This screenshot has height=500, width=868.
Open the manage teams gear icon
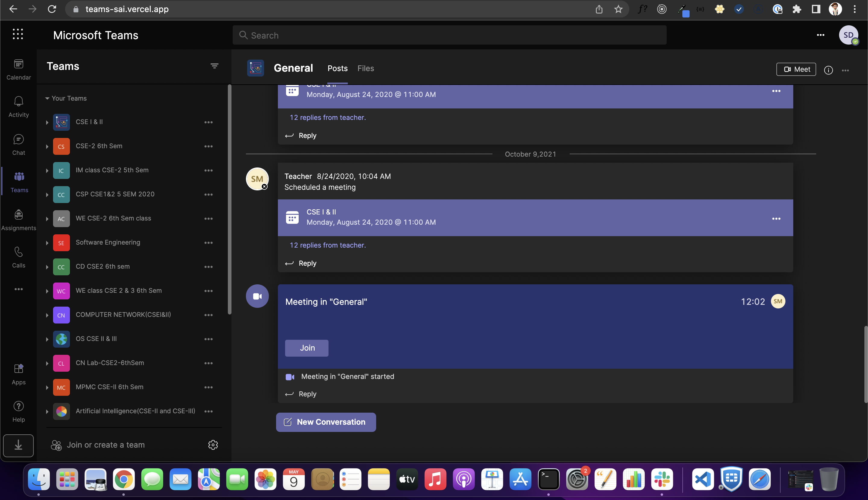(213, 445)
